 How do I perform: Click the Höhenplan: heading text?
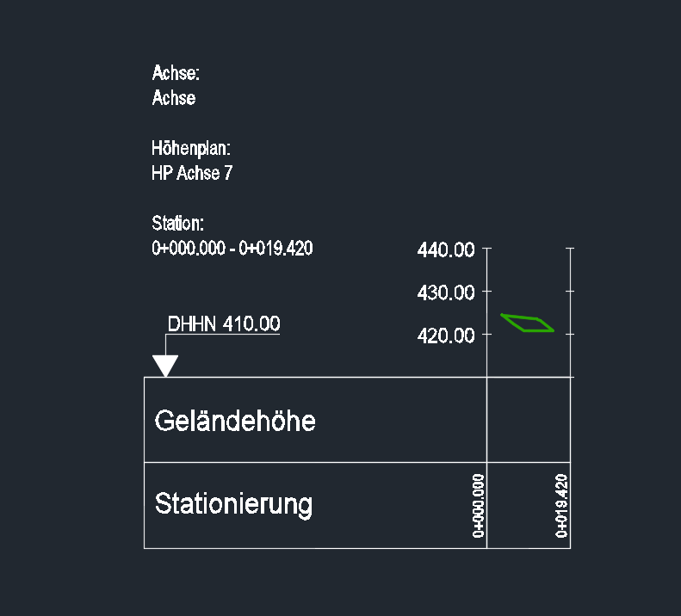tap(190, 149)
